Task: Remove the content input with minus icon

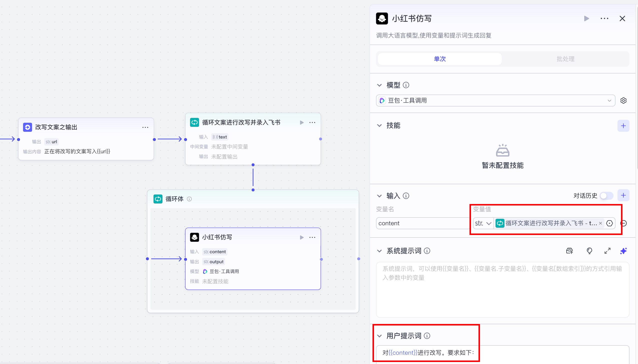Action: pos(624,223)
